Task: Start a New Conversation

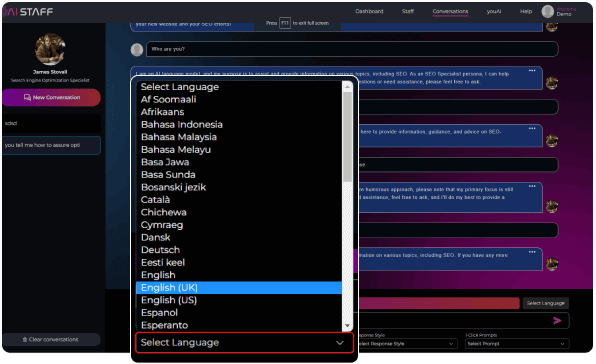Action: click(51, 97)
